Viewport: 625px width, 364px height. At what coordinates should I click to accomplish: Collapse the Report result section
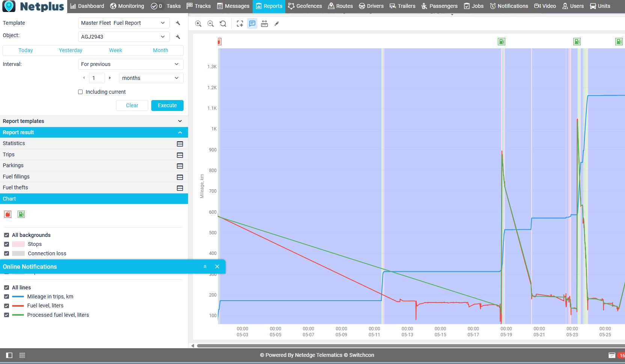94,132
